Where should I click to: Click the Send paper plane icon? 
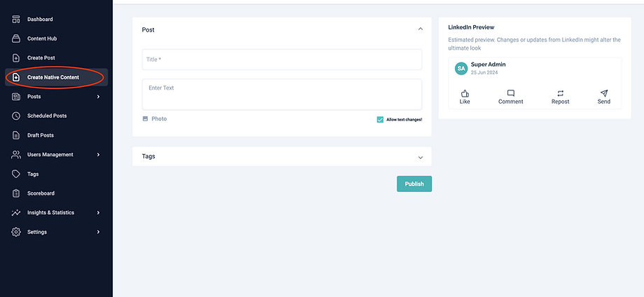[x=603, y=93]
